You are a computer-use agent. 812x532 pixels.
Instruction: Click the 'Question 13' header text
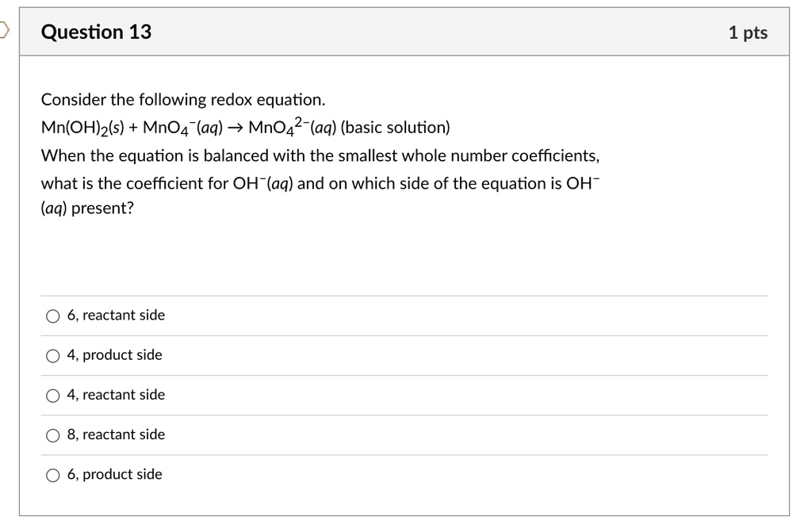point(97,33)
